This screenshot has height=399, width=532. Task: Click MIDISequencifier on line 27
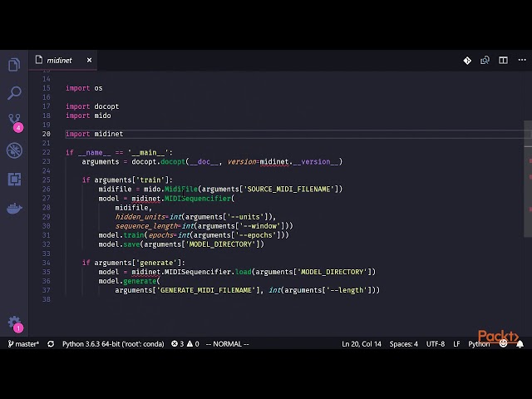pyautogui.click(x=198, y=199)
